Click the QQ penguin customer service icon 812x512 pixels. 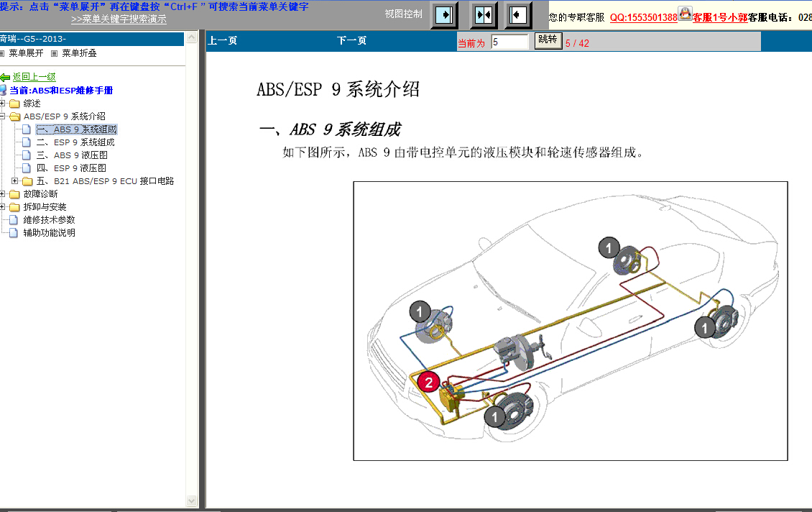685,14
